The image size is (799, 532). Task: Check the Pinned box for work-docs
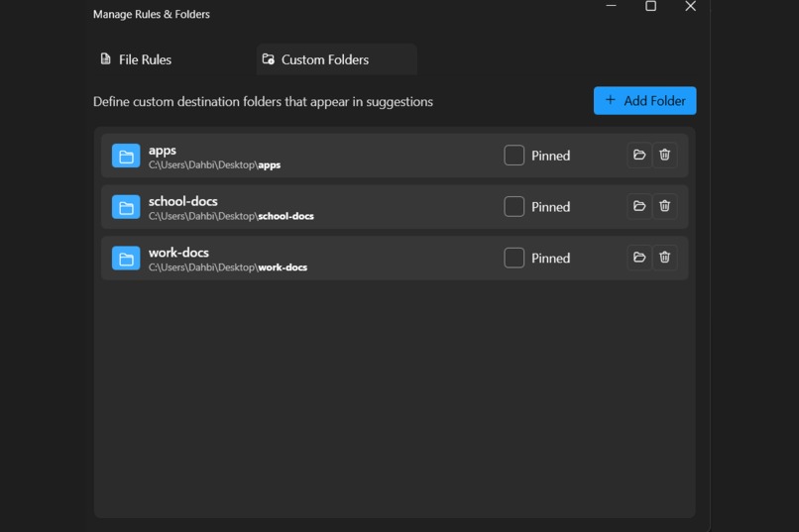tap(514, 259)
